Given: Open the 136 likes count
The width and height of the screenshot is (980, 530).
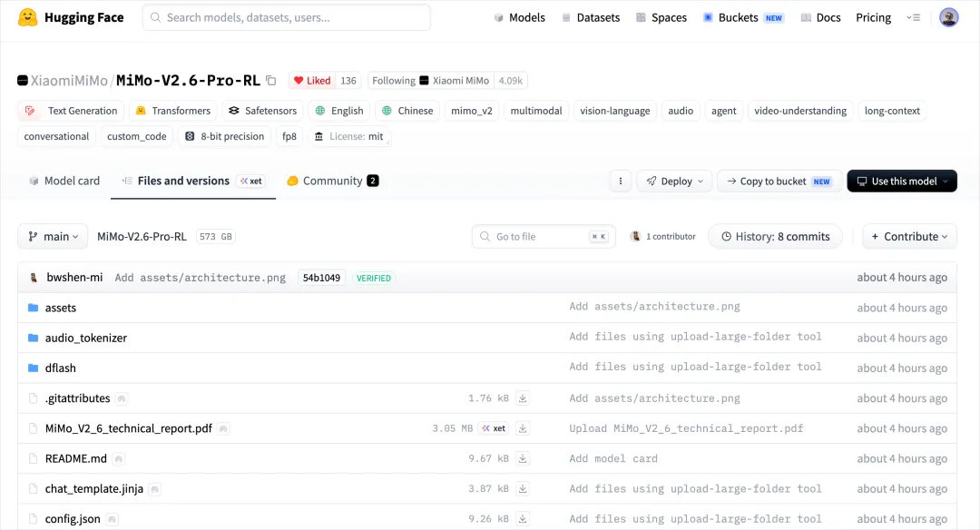Looking at the screenshot, I should (348, 81).
